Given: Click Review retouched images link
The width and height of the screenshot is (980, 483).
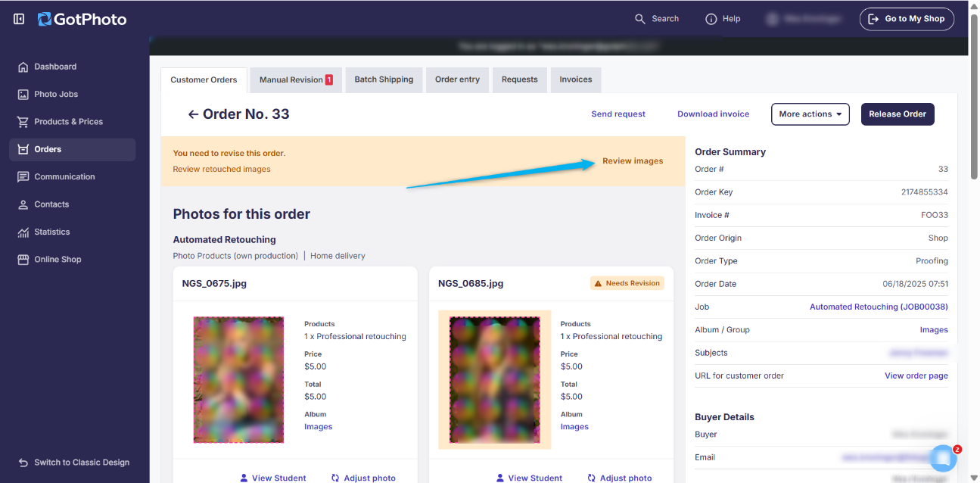Looking at the screenshot, I should (222, 170).
